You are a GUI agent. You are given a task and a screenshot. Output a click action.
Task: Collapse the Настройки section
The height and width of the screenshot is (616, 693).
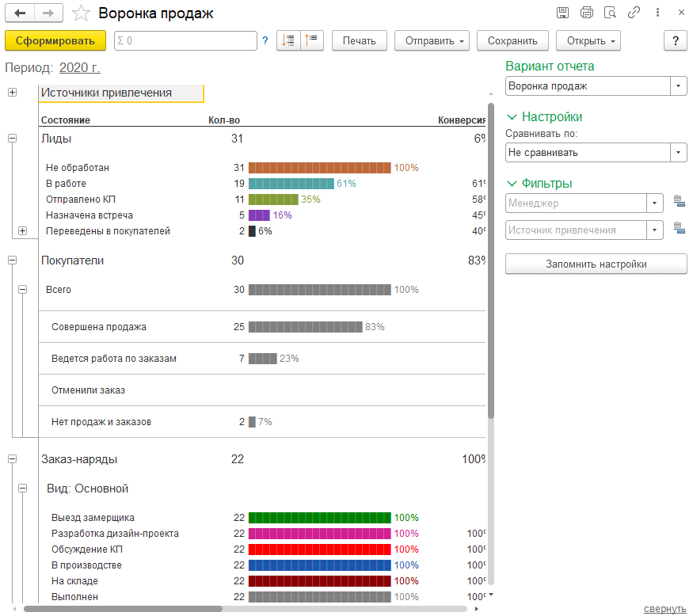[512, 117]
